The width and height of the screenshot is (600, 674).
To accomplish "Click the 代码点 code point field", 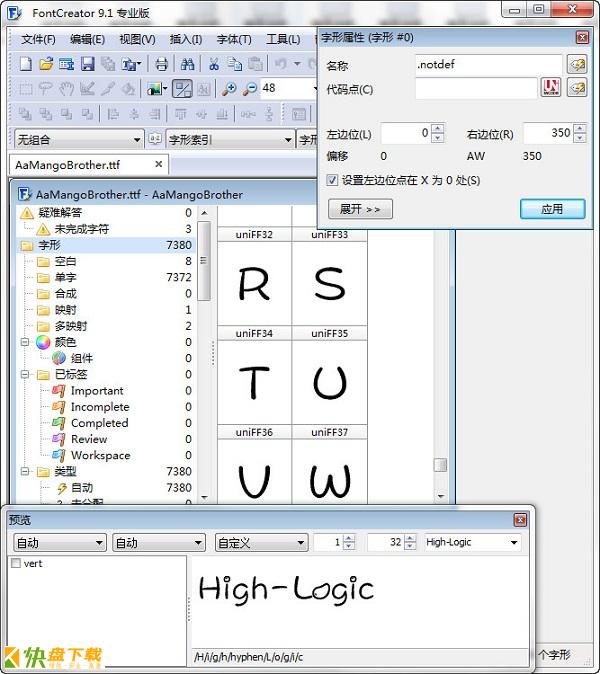I will pyautogui.click(x=476, y=88).
